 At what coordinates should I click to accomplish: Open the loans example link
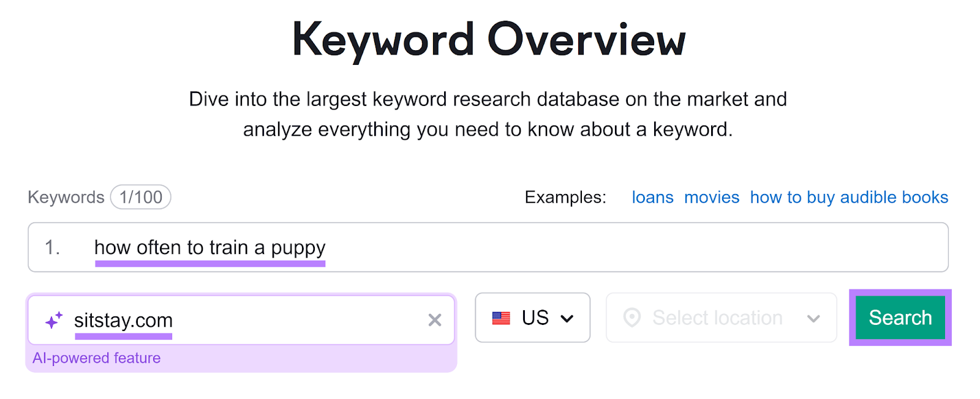click(652, 197)
